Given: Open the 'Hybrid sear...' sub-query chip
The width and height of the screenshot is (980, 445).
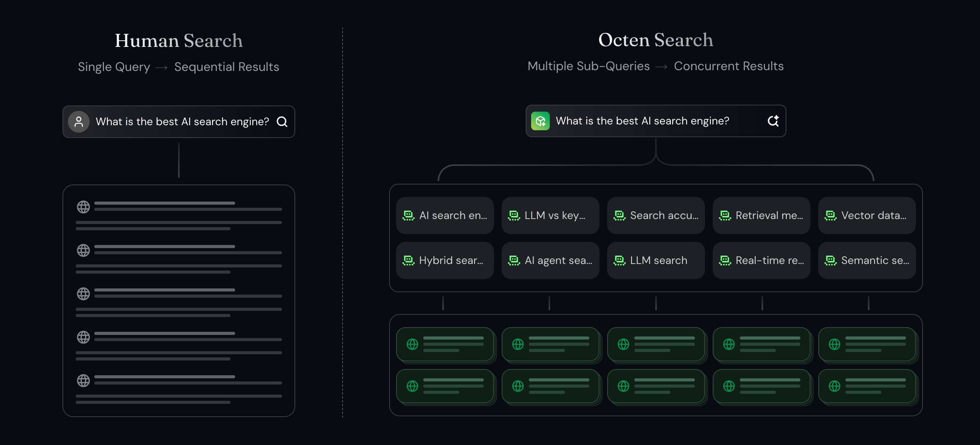Looking at the screenshot, I should click(445, 260).
